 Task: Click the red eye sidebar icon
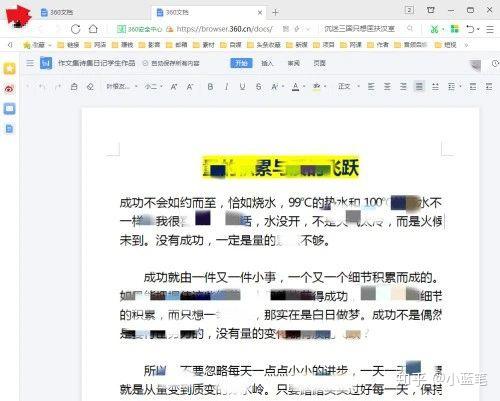pyautogui.click(x=9, y=89)
